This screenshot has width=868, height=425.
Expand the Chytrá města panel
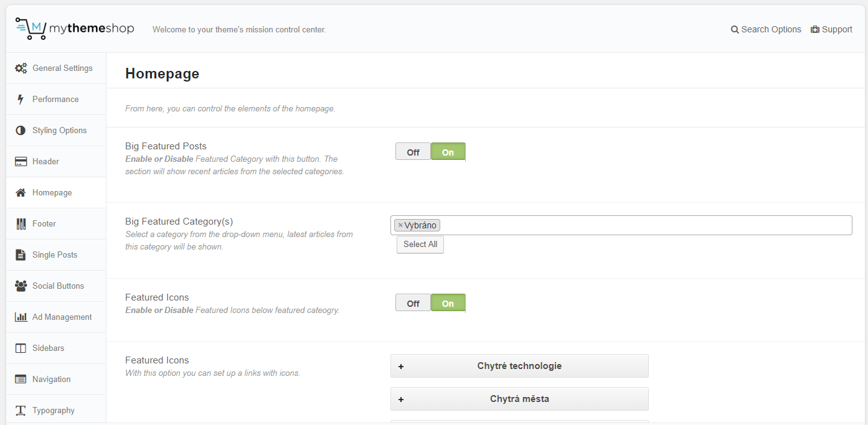tap(519, 399)
